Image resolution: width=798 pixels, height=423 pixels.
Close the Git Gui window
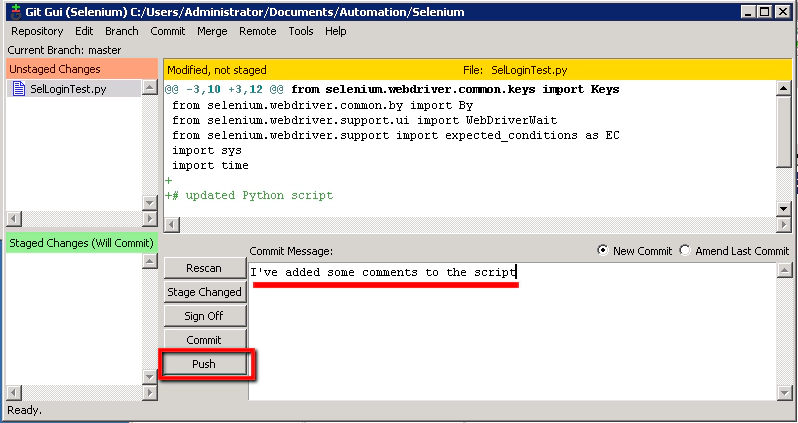tap(782, 11)
